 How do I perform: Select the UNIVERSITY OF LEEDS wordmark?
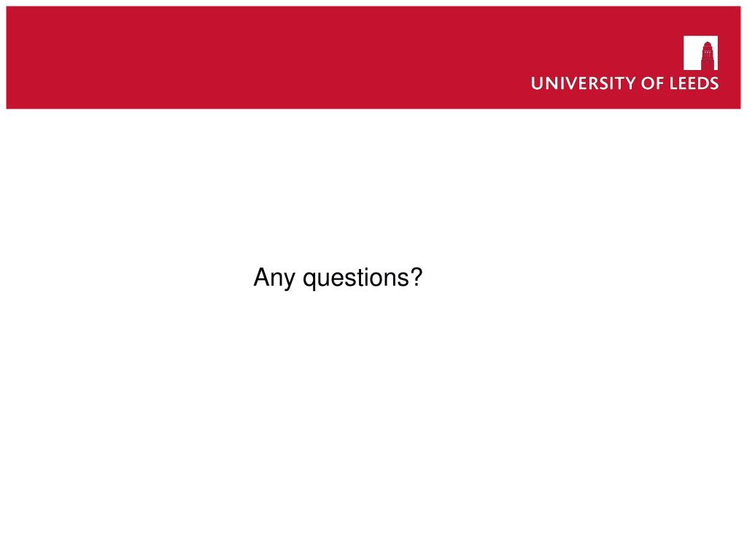coord(624,83)
